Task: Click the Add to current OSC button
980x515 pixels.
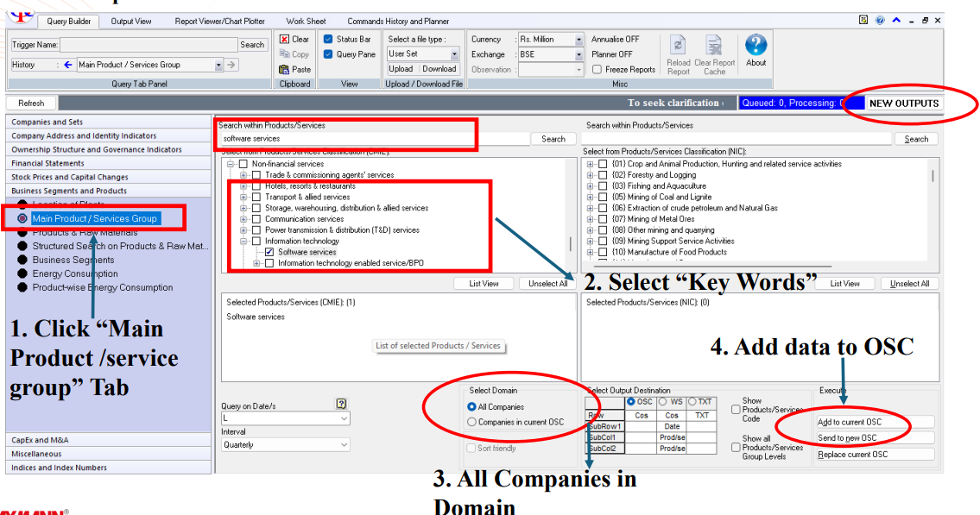Action: click(874, 422)
